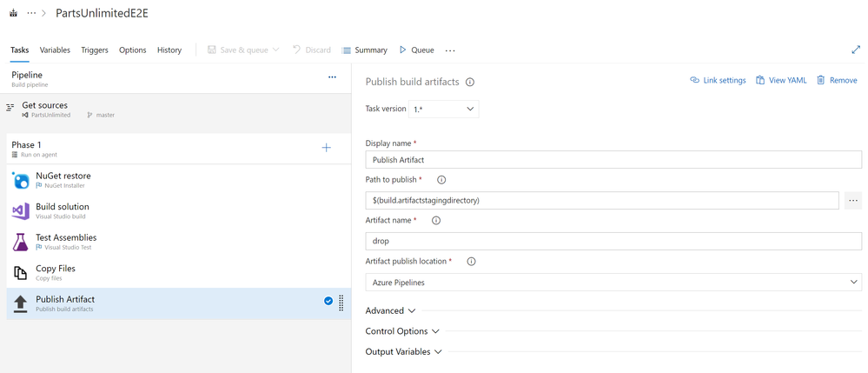This screenshot has width=868, height=373.
Task: Open toolbar more actions ellipsis
Action: [x=450, y=50]
